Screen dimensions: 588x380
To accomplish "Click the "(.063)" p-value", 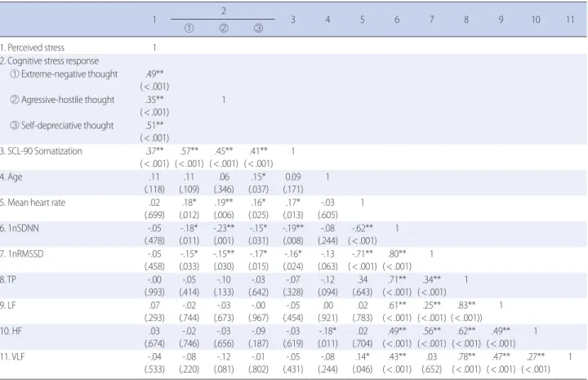I will click(327, 266).
